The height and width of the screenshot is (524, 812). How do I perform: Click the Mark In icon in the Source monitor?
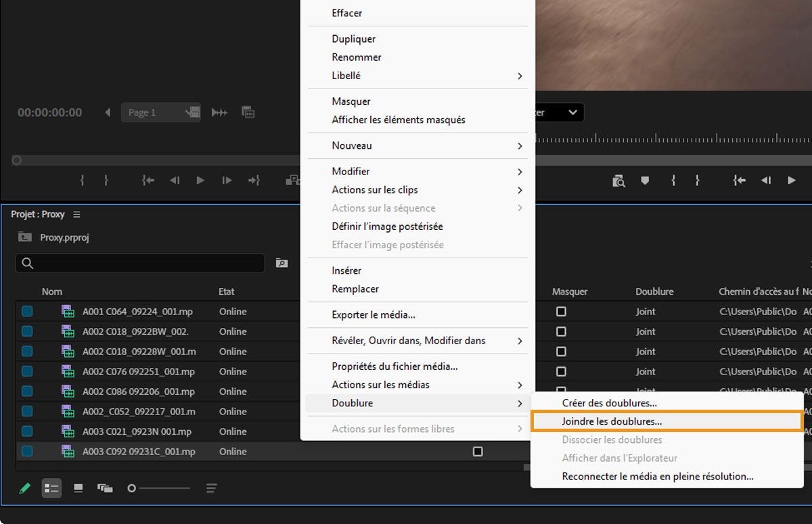click(x=82, y=180)
